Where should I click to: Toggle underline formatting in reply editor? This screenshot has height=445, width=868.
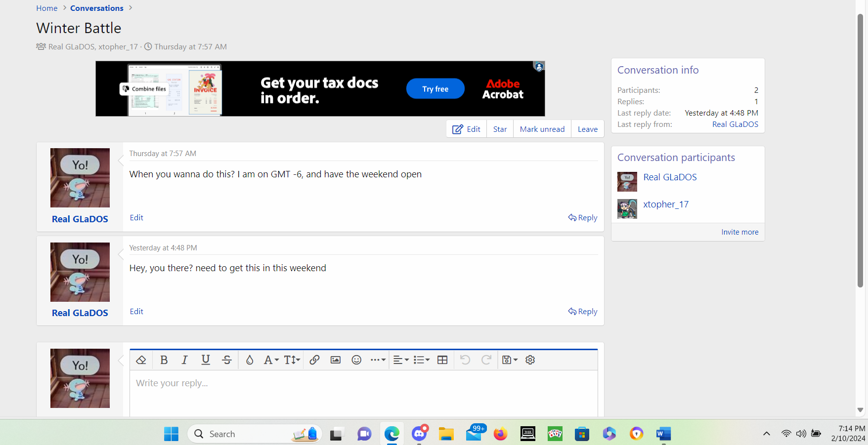point(206,360)
